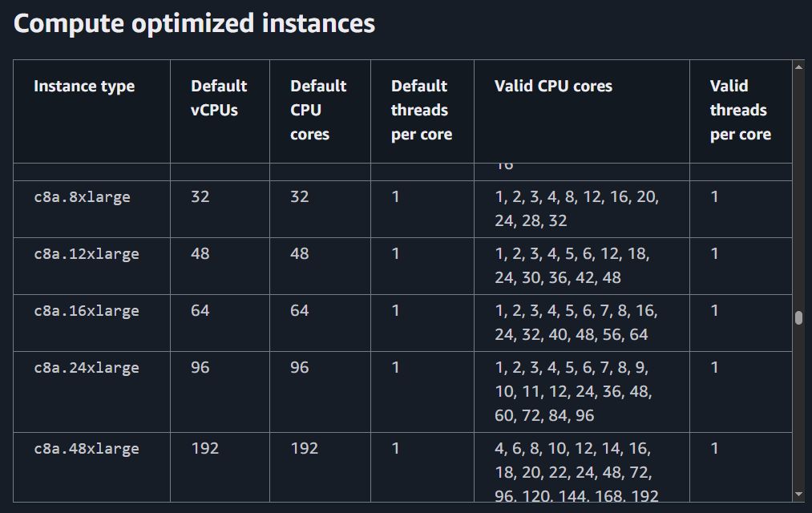812x513 pixels.
Task: Click the Valid threads per core header
Action: 740,110
